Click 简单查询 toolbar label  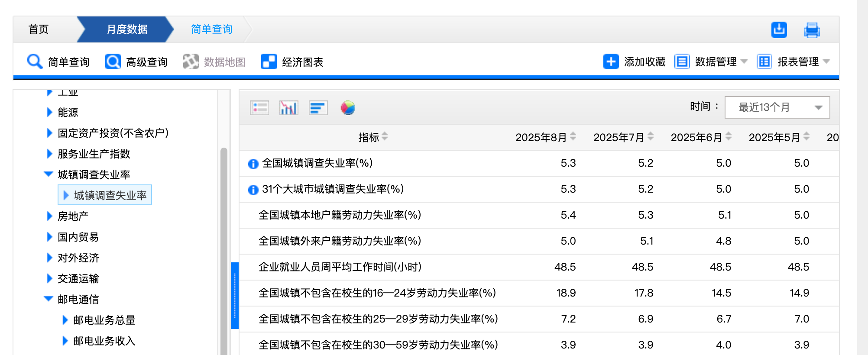(x=68, y=62)
